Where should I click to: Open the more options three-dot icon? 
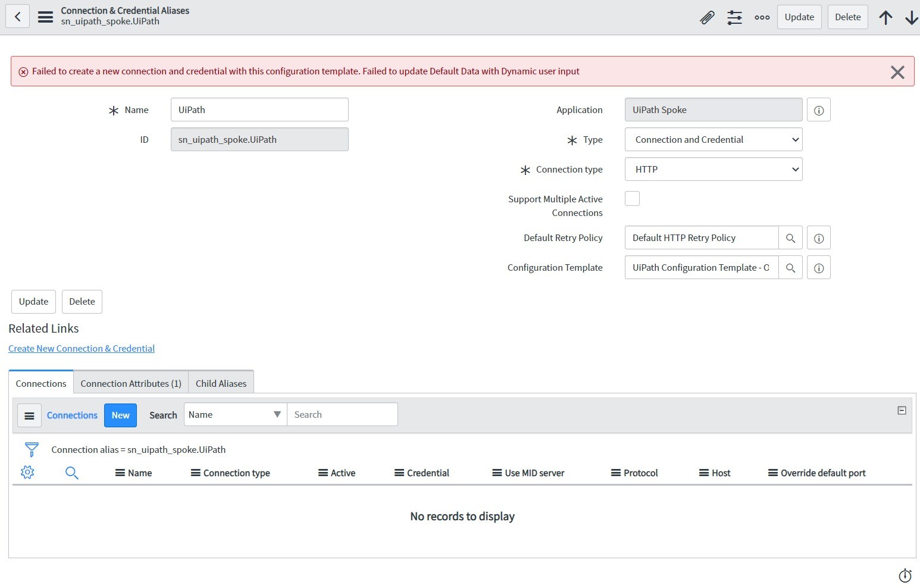(x=762, y=17)
